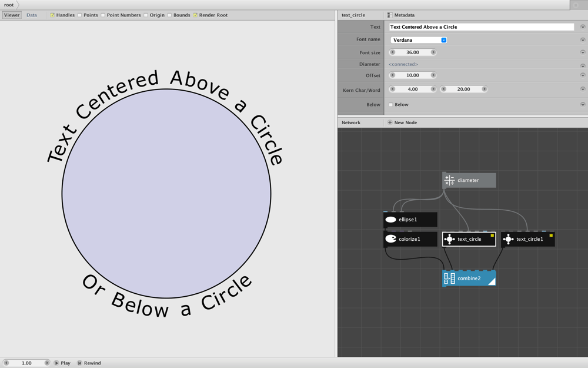Enable Point Numbers checkbox
This screenshot has height=368, width=588.
click(103, 15)
